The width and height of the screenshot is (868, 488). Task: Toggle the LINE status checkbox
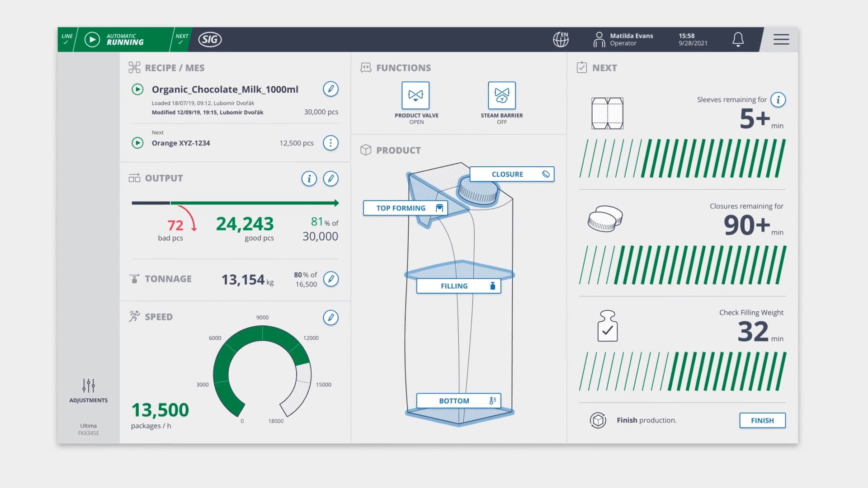[x=67, y=43]
